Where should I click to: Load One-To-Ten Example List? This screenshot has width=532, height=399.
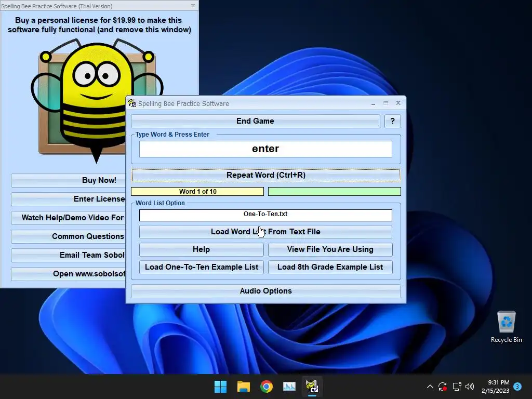(201, 267)
